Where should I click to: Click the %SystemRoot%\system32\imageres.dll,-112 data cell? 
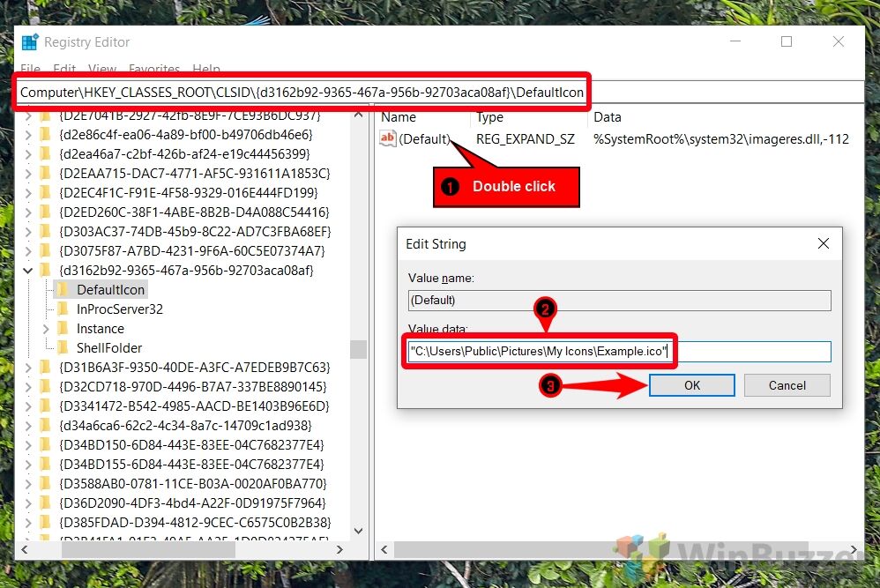click(721, 139)
